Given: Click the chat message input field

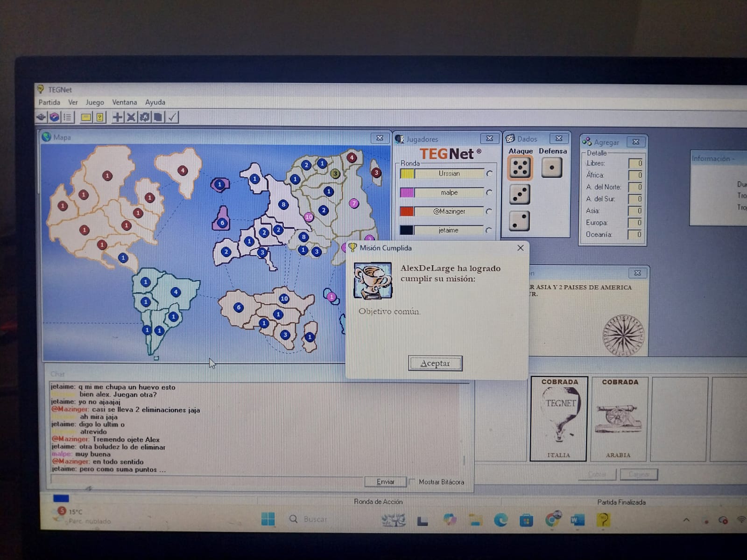Looking at the screenshot, I should click(205, 480).
